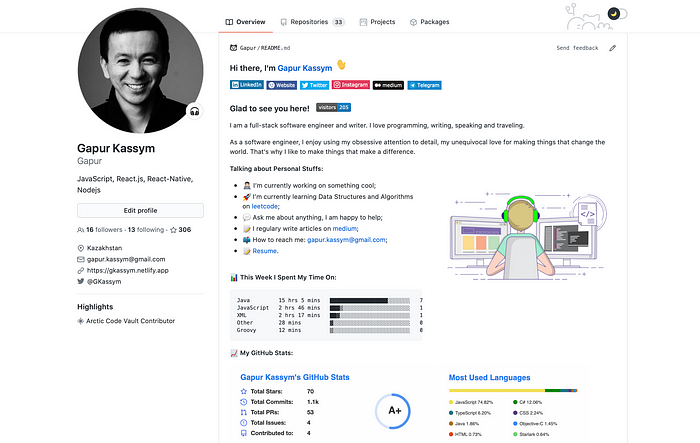Image resolution: width=700 pixels, height=443 pixels.
Task: Click the JavaScript 74.82% language dot
Action: [x=451, y=402]
